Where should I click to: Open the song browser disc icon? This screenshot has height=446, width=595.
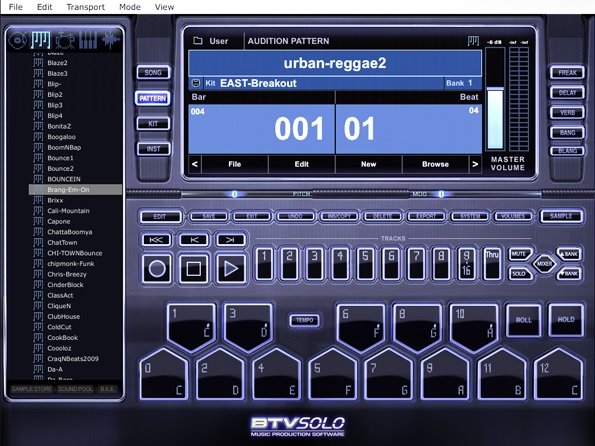pyautogui.click(x=18, y=40)
